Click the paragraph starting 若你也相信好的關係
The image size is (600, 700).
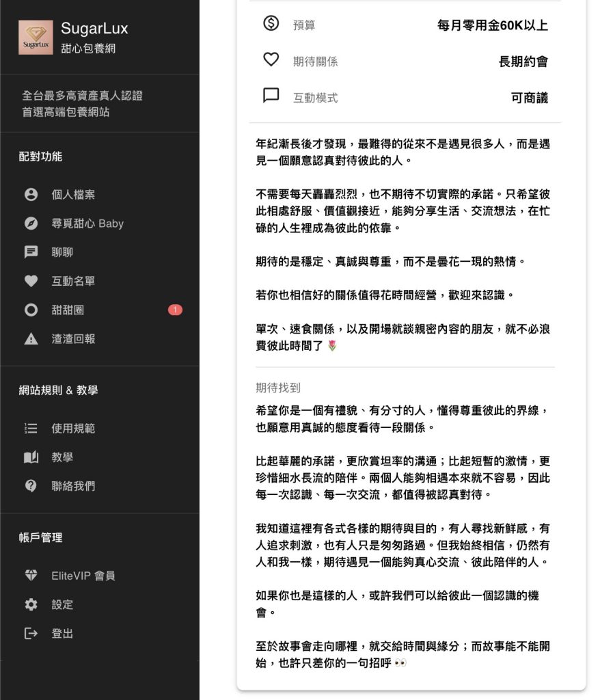[x=385, y=295]
